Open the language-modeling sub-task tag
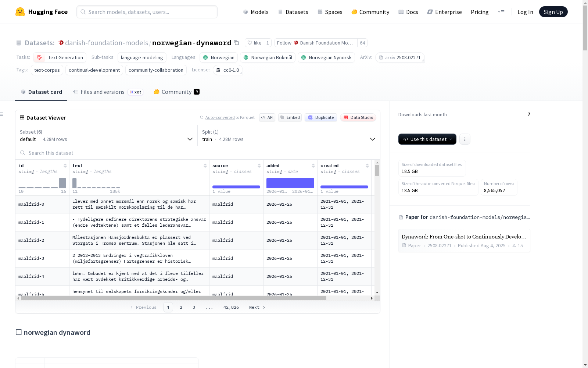This screenshot has height=368, width=588. pos(142,57)
